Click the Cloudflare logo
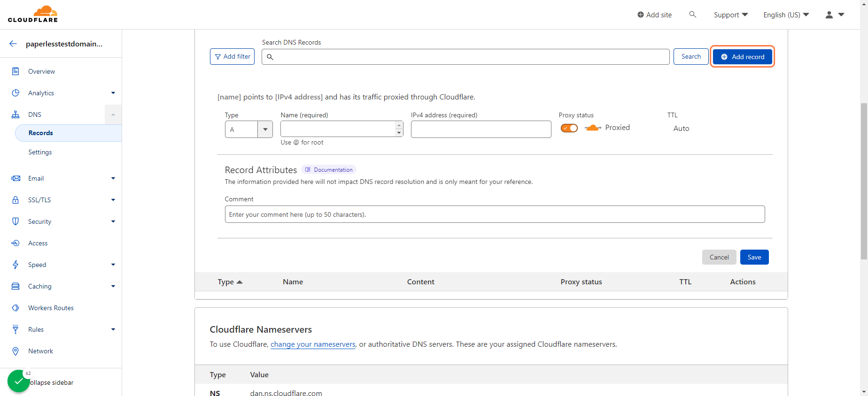Viewport: 868px width, 396px height. point(33,14)
